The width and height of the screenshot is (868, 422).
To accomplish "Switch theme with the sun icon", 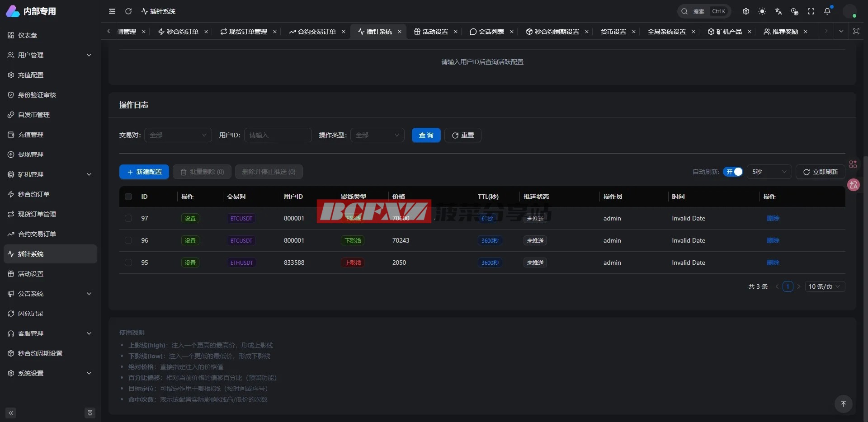I will (762, 11).
